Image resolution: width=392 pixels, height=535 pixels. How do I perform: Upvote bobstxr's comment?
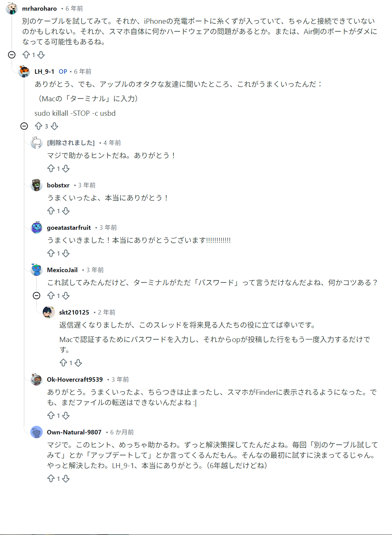tap(51, 211)
